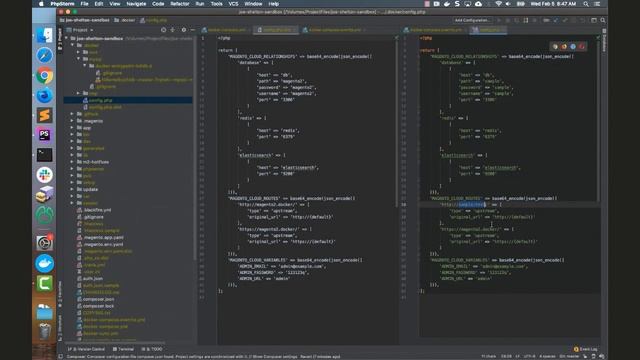Open Terminal tool window button
The image size is (640, 360).
pyautogui.click(x=123, y=349)
